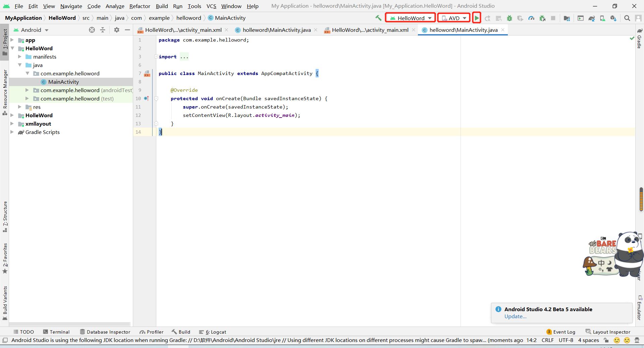Screen dimensions: 644x348
Task: Click the Make Project hammer icon
Action: (x=378, y=18)
